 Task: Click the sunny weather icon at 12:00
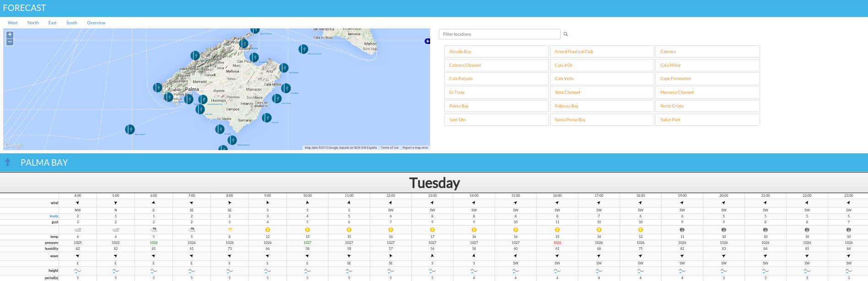click(x=391, y=230)
